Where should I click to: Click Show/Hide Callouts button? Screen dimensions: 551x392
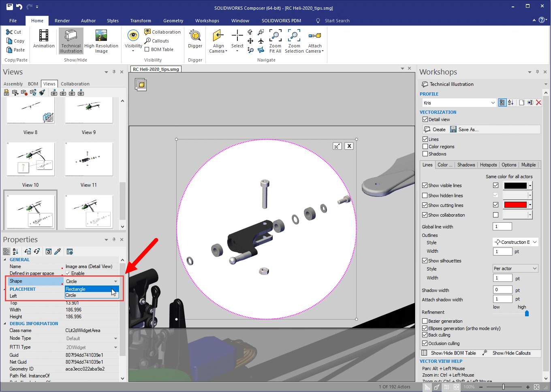pyautogui.click(x=506, y=353)
